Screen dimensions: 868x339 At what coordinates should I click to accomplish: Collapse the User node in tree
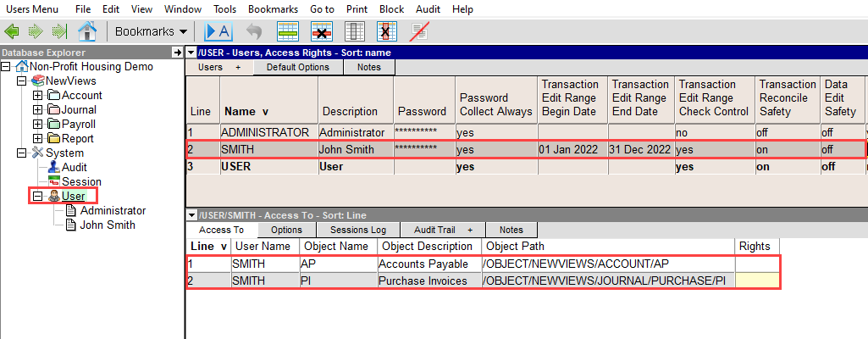pos(37,196)
